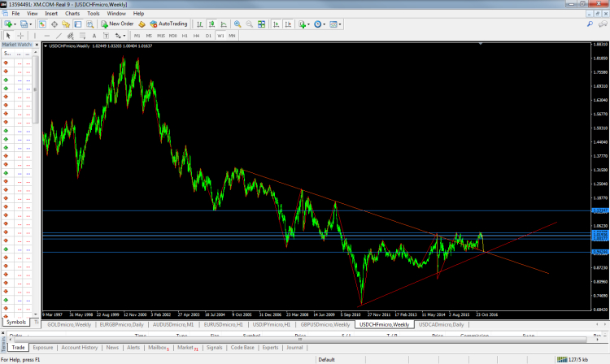Toggle Chart Shift from right border

(288, 24)
